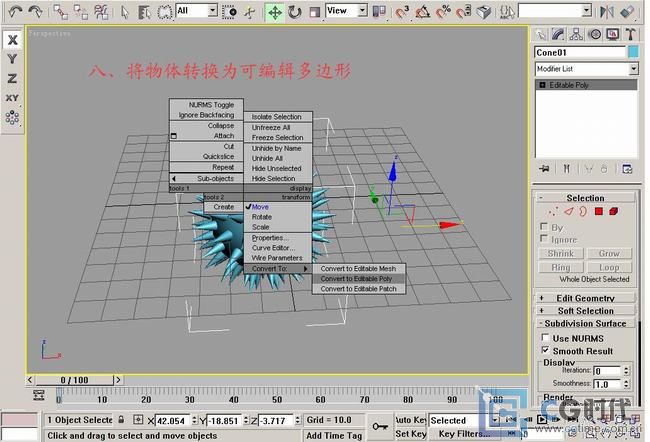The height and width of the screenshot is (442, 650).
Task: Select the Bind to Space Warp tool
Action: click(101, 12)
